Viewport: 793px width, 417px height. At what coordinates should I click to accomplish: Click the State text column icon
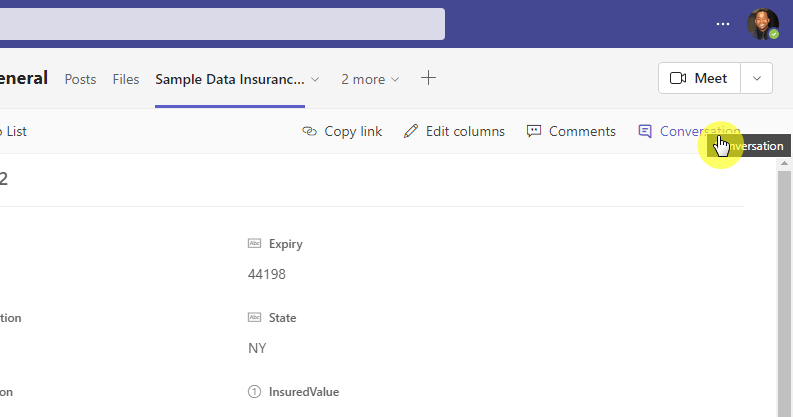click(254, 317)
